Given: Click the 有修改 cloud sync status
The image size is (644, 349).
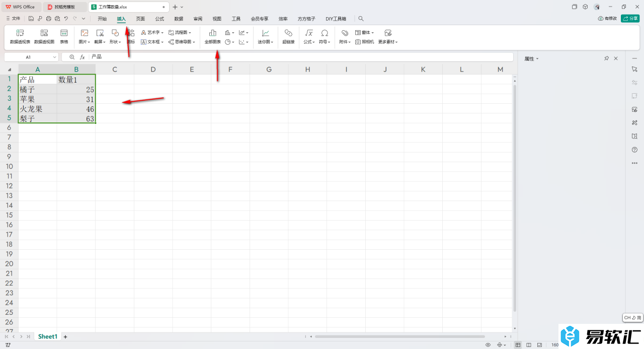Looking at the screenshot, I should coord(607,19).
